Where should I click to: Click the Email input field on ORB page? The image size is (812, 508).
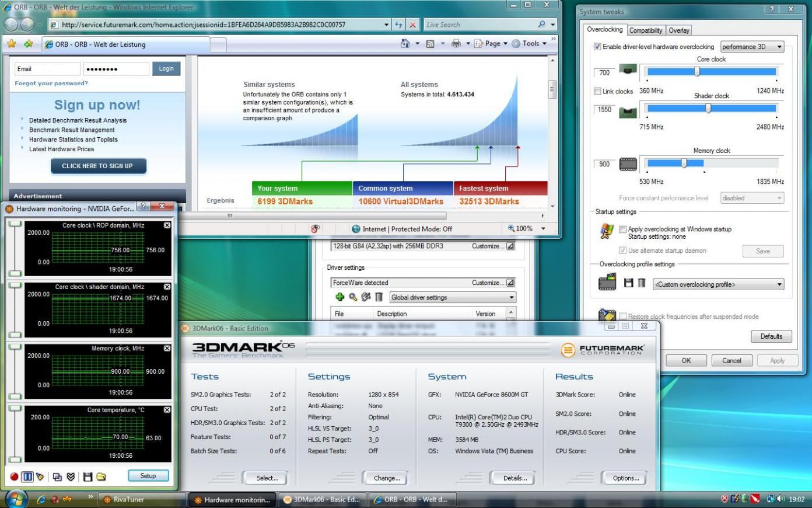47,69
